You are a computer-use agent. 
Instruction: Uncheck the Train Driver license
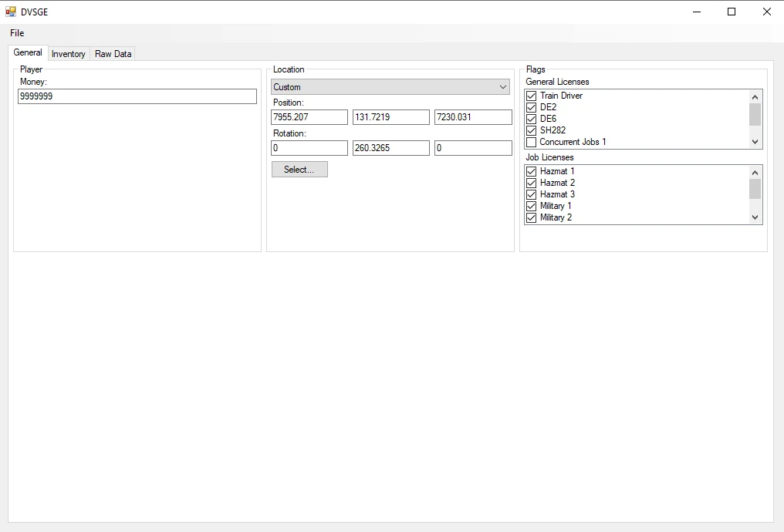coord(531,96)
